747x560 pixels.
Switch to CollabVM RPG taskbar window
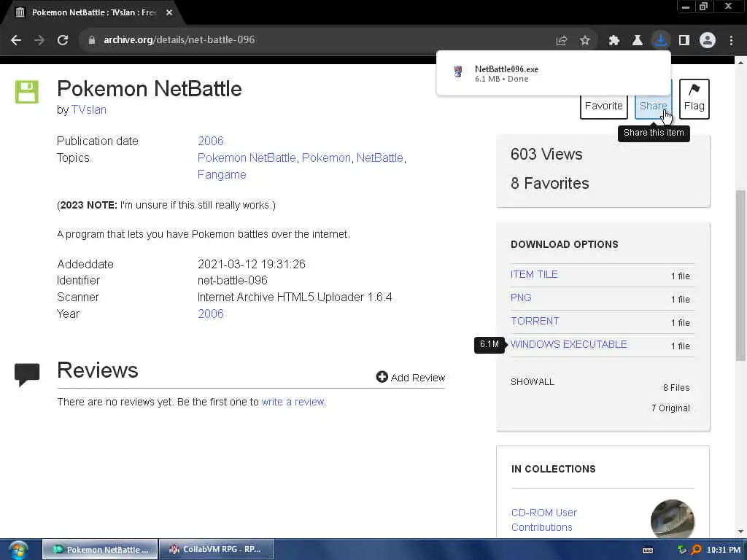coord(217,550)
